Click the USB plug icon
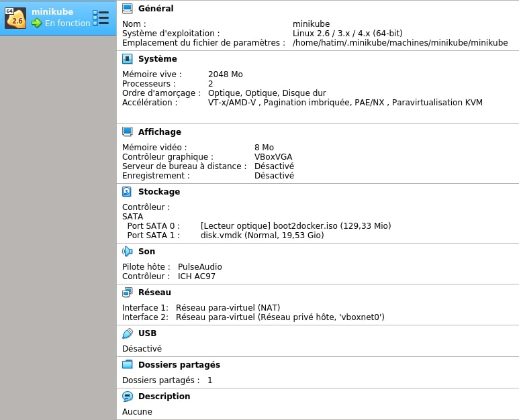 click(x=127, y=333)
